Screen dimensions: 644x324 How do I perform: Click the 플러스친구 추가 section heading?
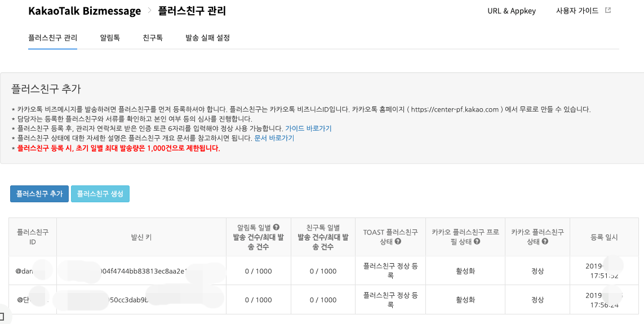tap(46, 88)
